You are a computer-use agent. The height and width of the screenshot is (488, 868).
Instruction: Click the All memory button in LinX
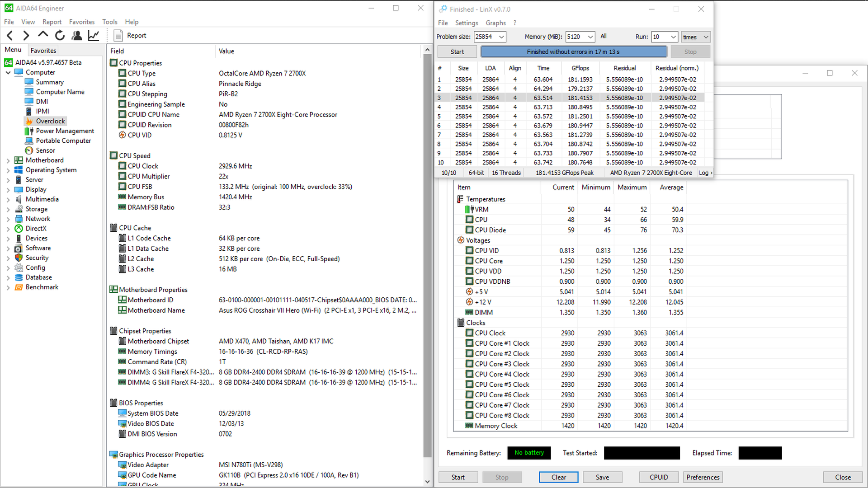[604, 37]
